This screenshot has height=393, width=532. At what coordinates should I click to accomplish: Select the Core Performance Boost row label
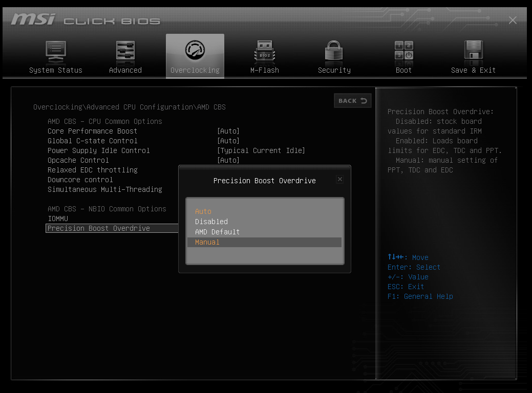click(x=92, y=131)
